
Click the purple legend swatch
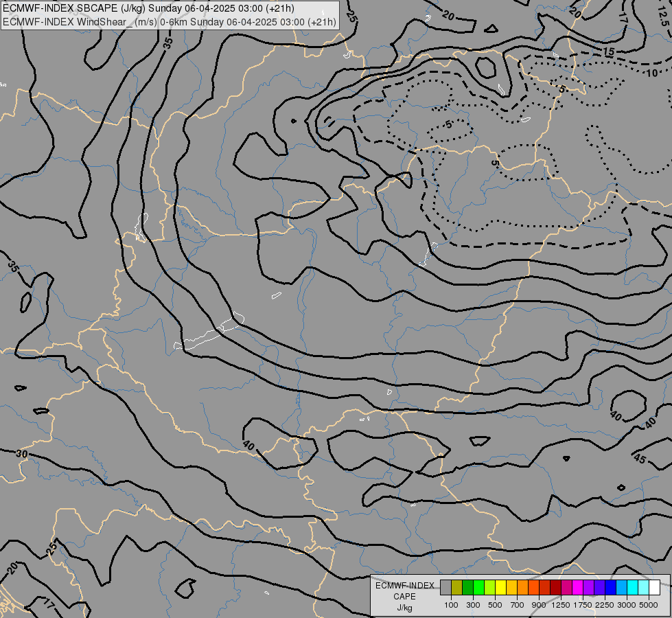point(588,587)
